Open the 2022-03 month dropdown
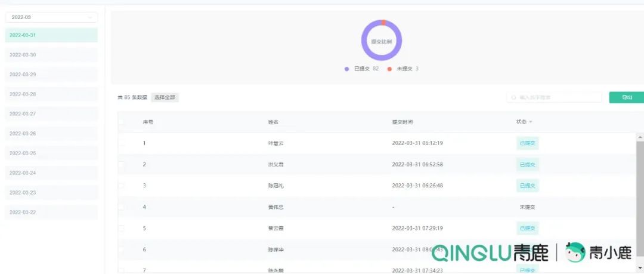This screenshot has height=274, width=644. 51,18
